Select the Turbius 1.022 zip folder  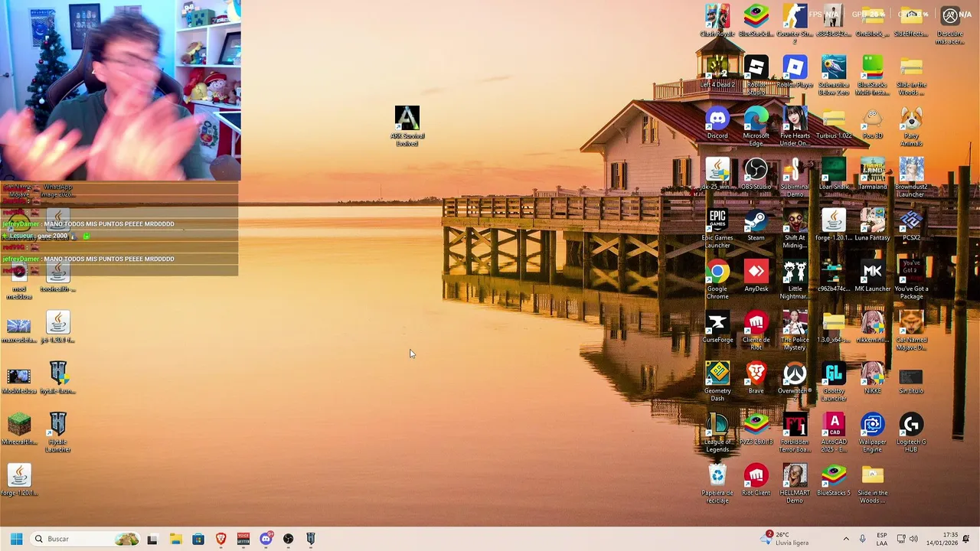[834, 124]
